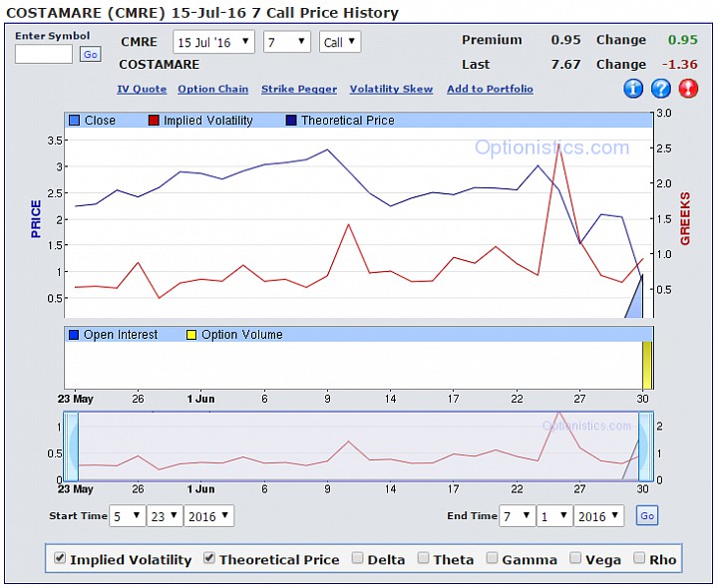Click the Open Interest blue legend square
Viewport: 718px width, 588px height.
click(x=74, y=335)
